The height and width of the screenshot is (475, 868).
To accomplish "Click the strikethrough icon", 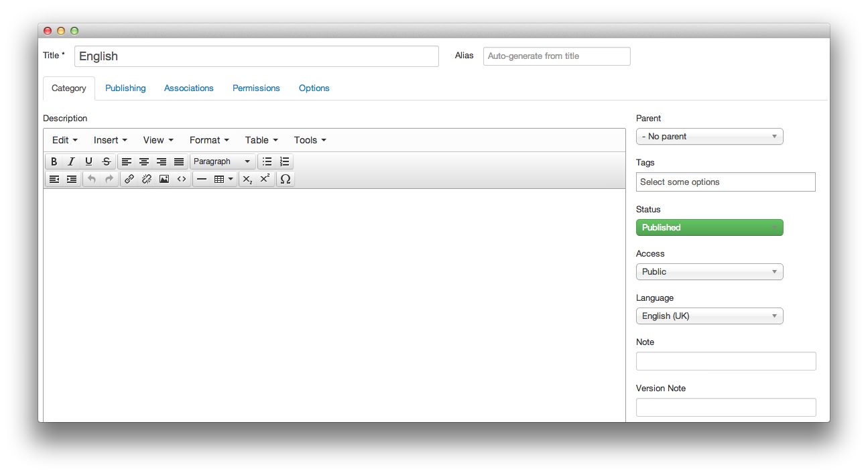I will (x=106, y=161).
